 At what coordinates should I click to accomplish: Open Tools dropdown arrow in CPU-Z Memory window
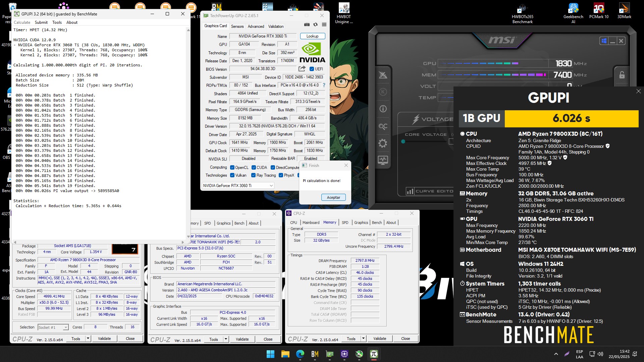[x=363, y=339]
